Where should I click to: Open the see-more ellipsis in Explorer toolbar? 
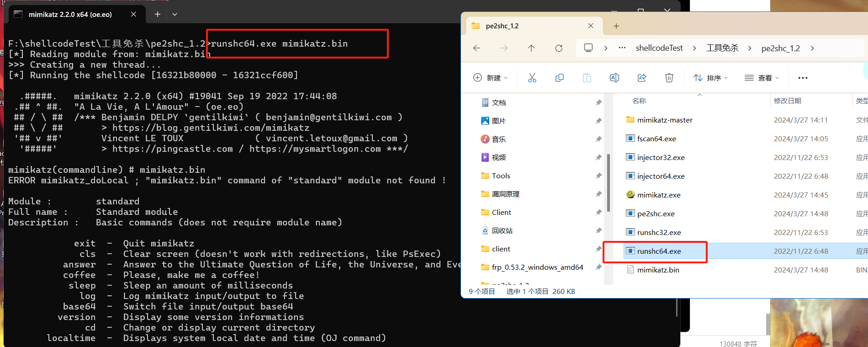(x=803, y=78)
